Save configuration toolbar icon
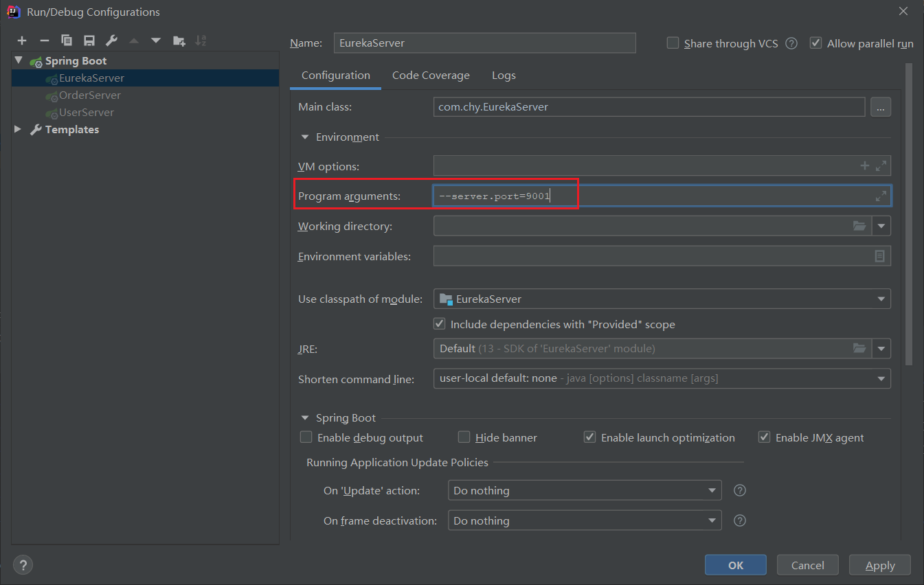Viewport: 924px width, 585px height. [x=89, y=41]
